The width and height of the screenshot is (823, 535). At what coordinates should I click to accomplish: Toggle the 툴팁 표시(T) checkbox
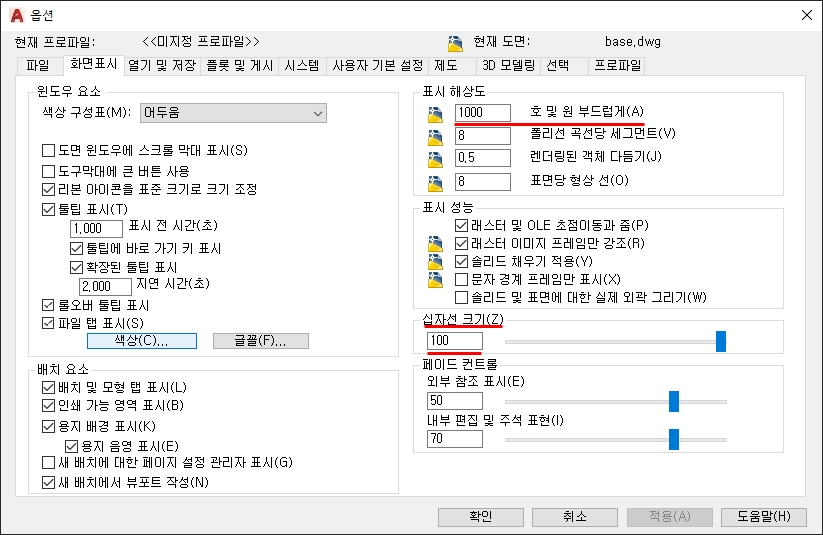click(x=48, y=209)
